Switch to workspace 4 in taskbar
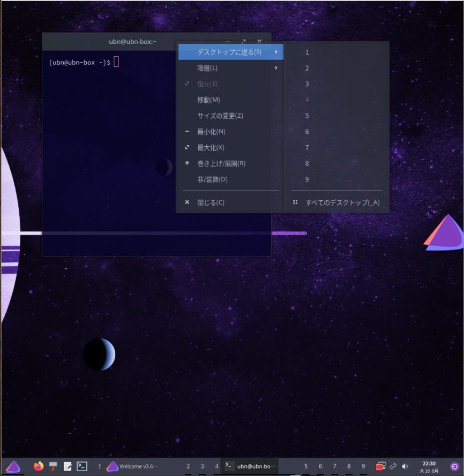The height and width of the screenshot is (476, 464). [x=216, y=466]
